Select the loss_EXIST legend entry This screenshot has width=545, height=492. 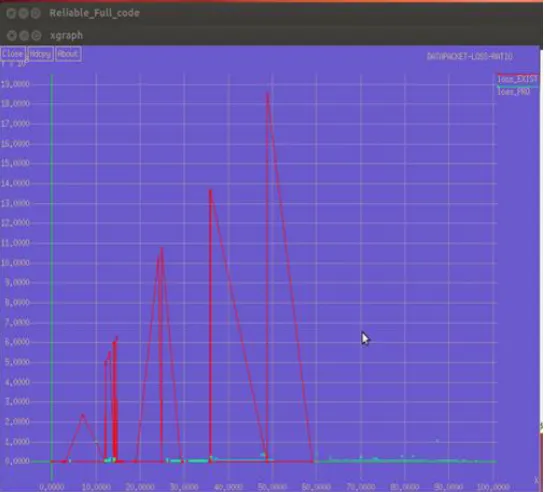517,79
